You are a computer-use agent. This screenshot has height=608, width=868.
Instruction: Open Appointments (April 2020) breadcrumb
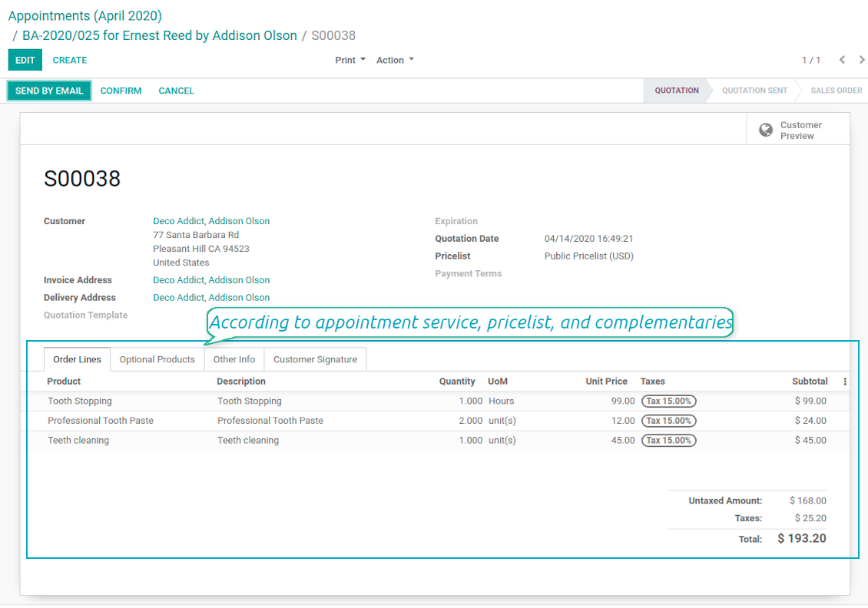[x=84, y=15]
